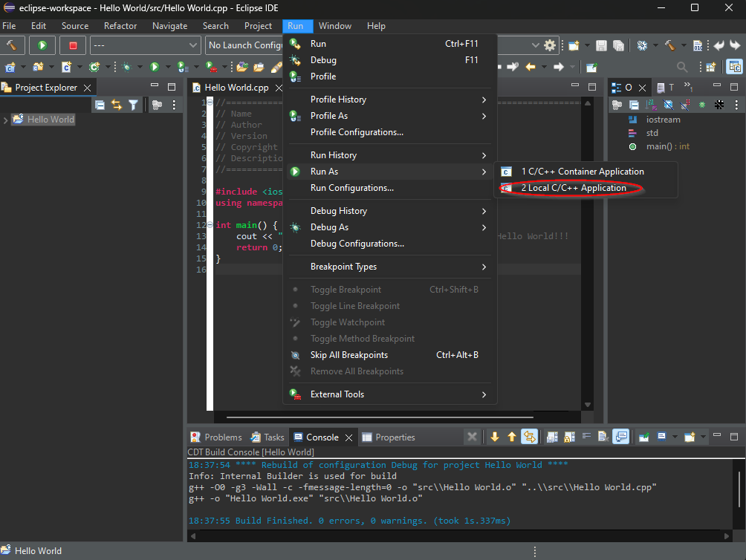Image resolution: width=746 pixels, height=560 pixels.
Task: Open launch configuration settings gear
Action: point(550,45)
